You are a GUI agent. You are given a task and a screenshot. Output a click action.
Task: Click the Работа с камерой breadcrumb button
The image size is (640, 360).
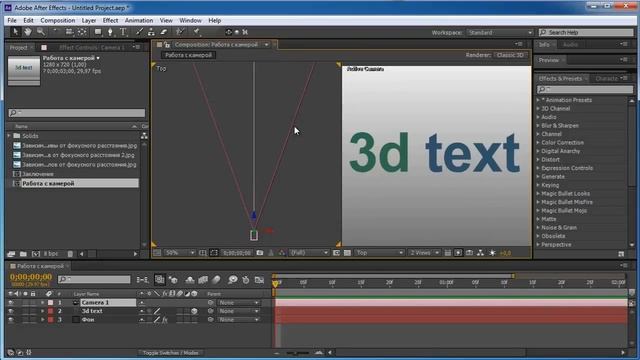[x=189, y=55]
